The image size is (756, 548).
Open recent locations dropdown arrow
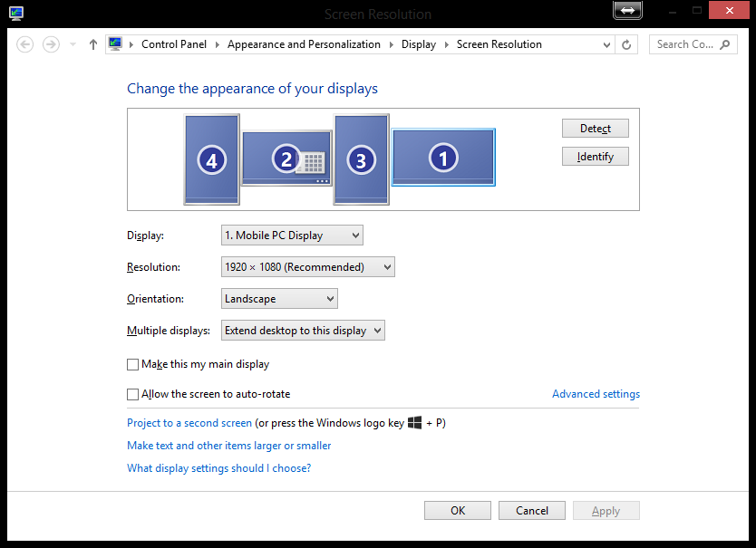pos(73,44)
